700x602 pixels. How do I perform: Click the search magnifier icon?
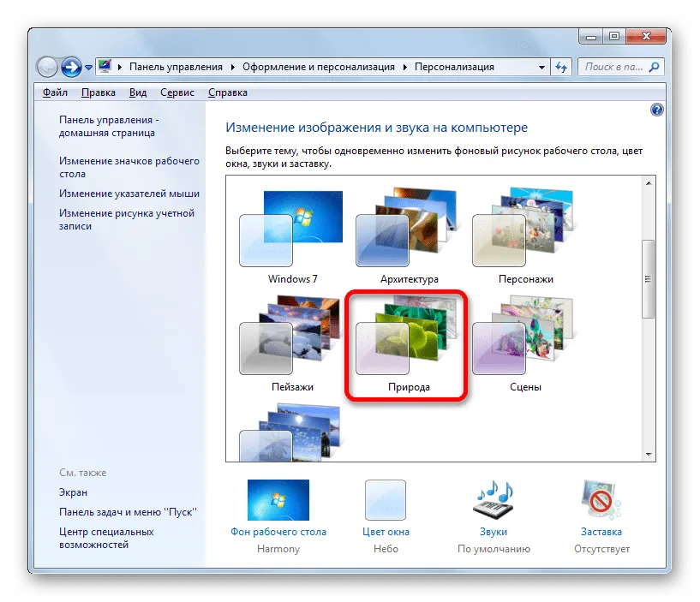tap(654, 67)
